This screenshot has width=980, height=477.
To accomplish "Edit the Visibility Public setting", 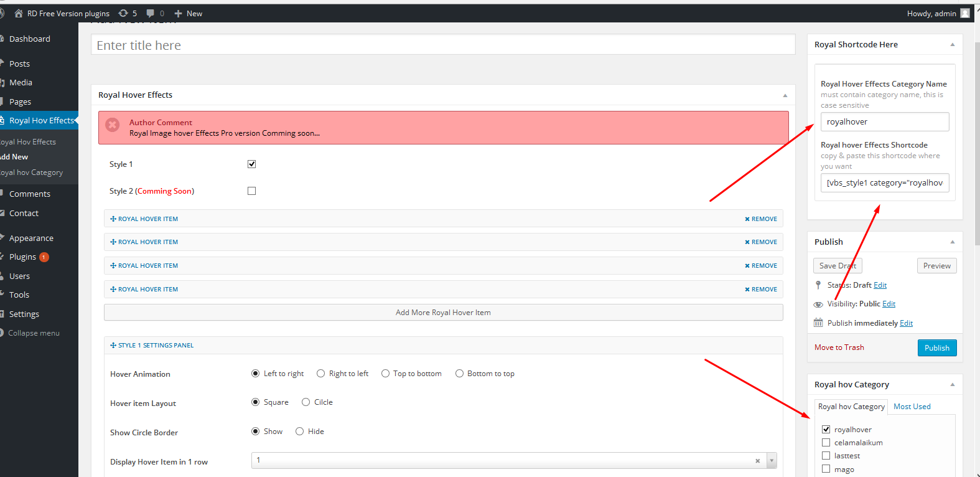I will [889, 304].
